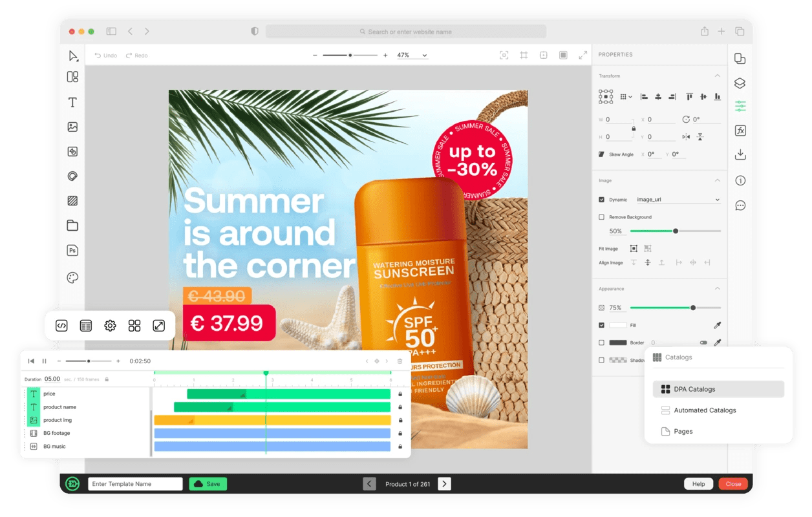Delete keyframe with timeline trash icon
812x517 pixels.
400,361
